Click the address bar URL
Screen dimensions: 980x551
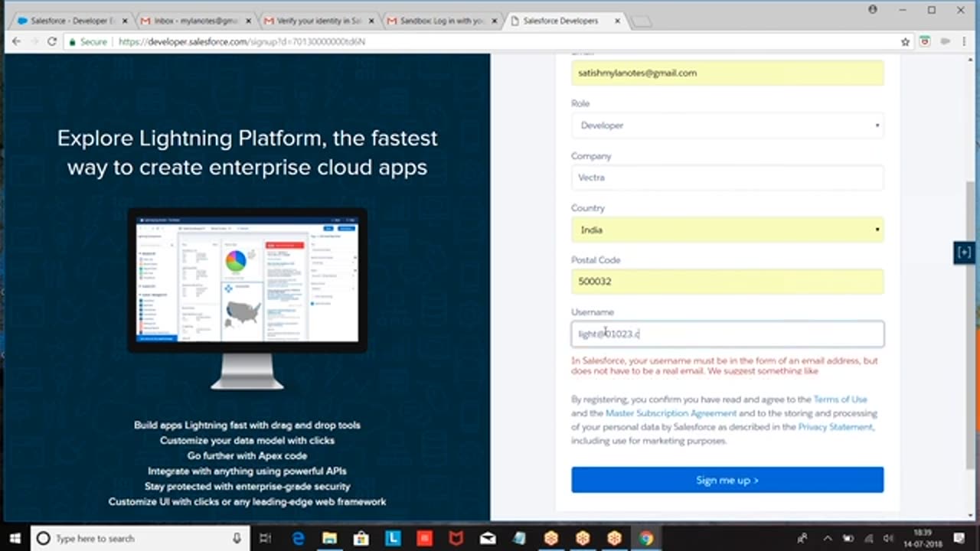242,41
